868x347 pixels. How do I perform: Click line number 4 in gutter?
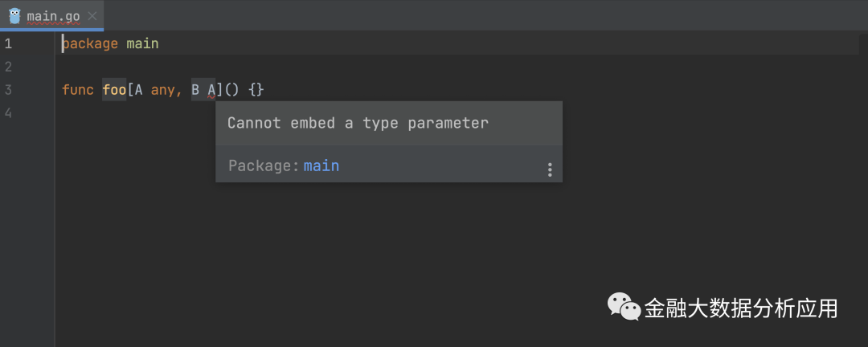[8, 113]
